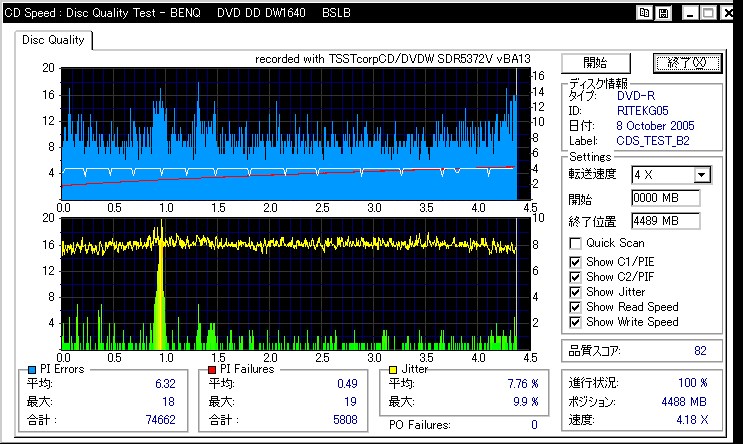The image size is (743, 444).
Task: Click the blue PI Errors legend swatch
Action: 32,370
